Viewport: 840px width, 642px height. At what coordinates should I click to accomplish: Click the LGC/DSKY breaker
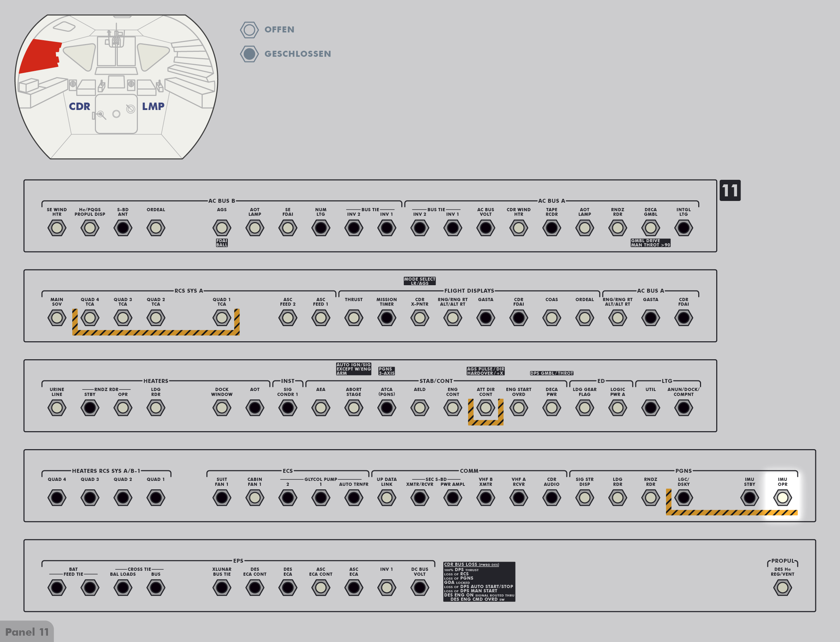(x=683, y=497)
